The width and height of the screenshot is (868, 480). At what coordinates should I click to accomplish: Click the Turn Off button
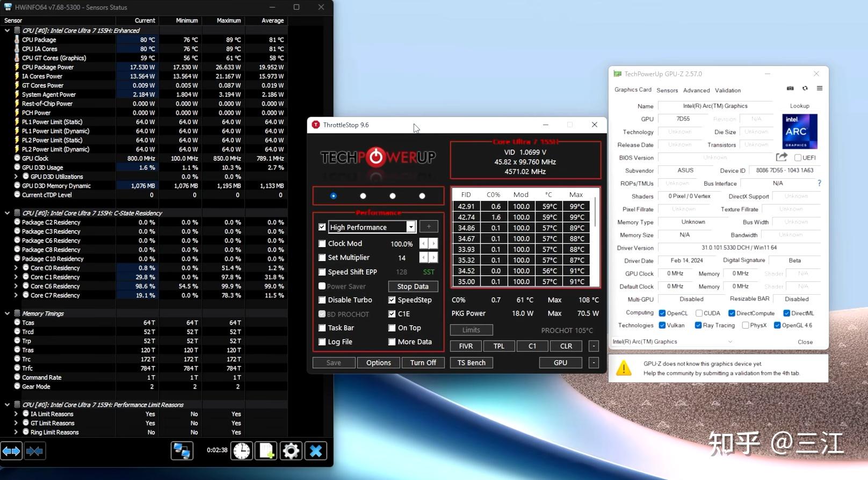pyautogui.click(x=423, y=363)
